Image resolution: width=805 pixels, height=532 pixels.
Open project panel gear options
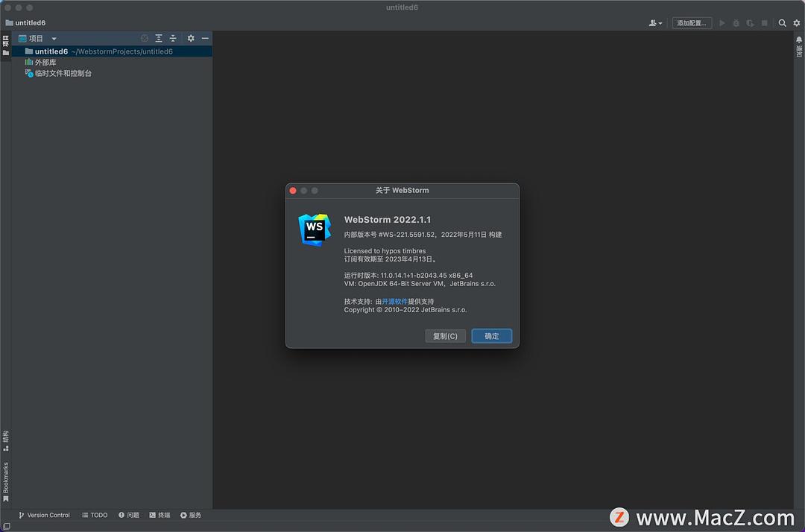[x=191, y=39]
